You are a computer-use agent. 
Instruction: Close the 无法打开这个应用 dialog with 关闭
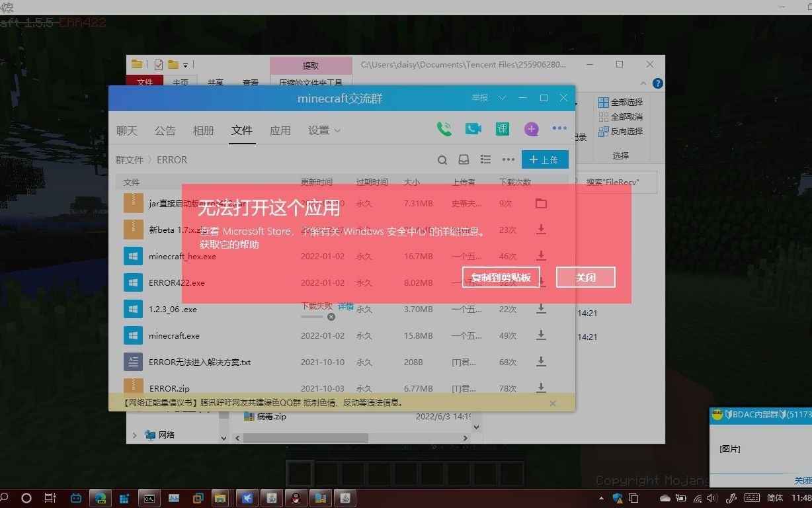point(585,277)
